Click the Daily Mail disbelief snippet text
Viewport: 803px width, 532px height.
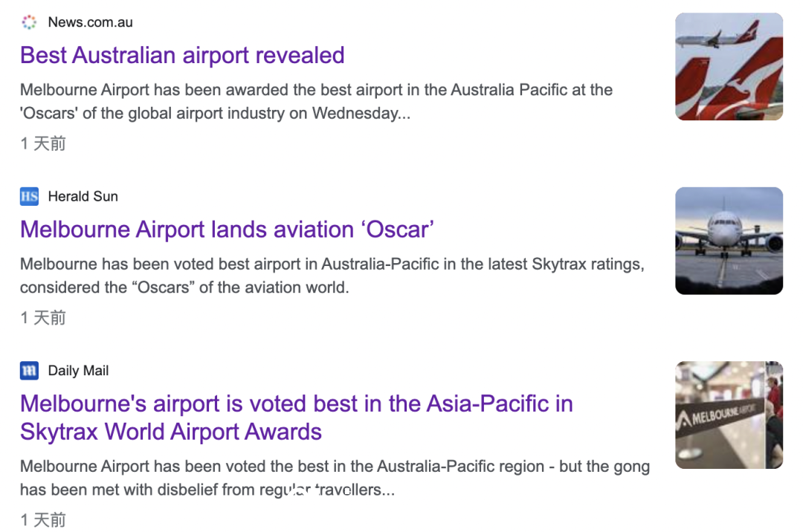[x=335, y=478]
